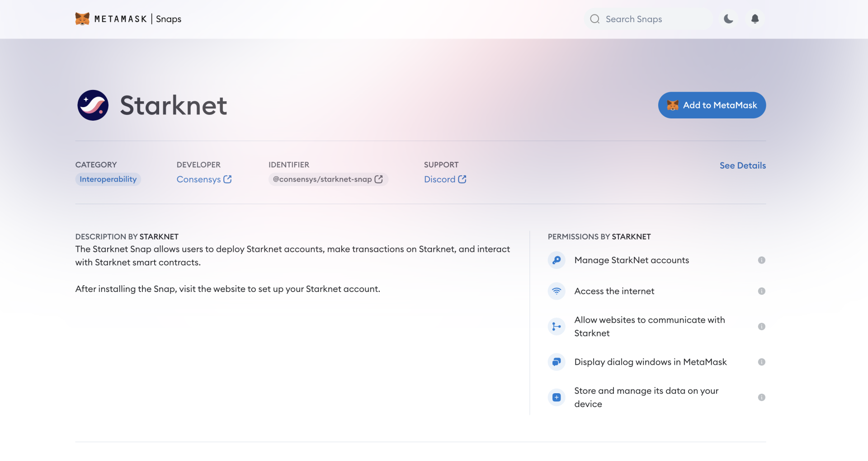Click the external link icon beside the identifier
This screenshot has height=461, width=868.
(x=378, y=179)
